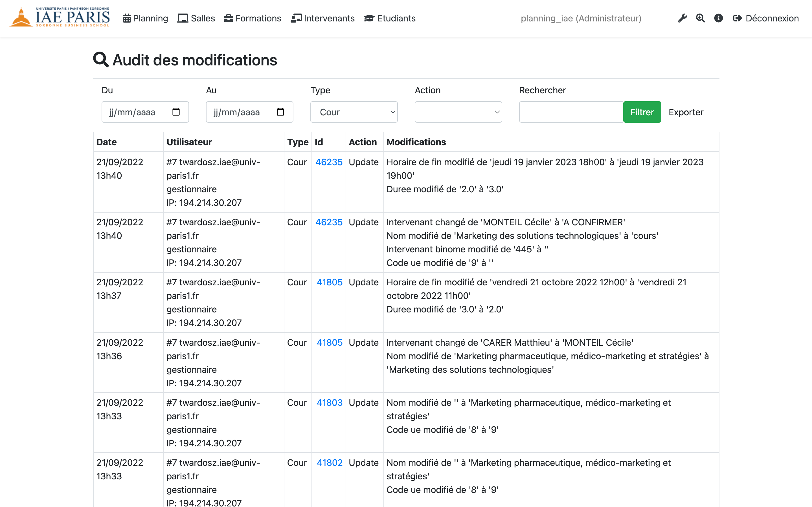
Task: Open cours Id 41802
Action: click(329, 462)
